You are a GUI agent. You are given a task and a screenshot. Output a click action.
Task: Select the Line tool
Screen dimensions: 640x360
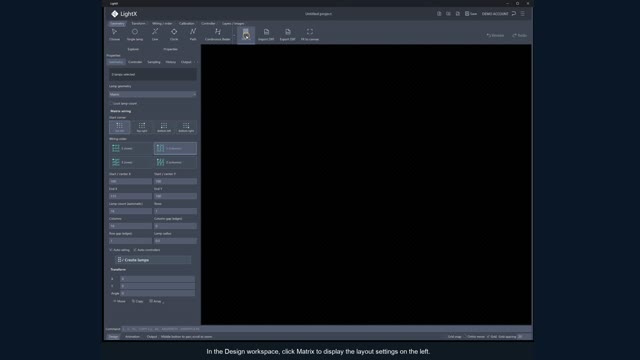pos(155,34)
